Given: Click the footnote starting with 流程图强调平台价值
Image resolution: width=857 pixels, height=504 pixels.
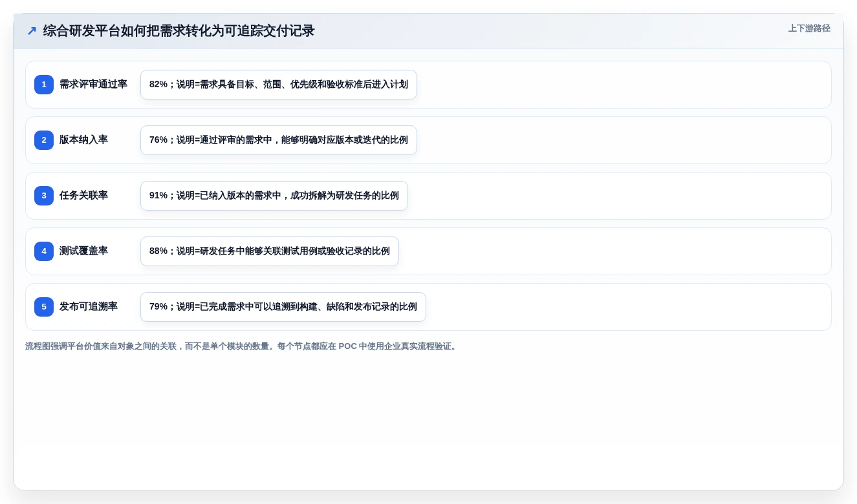Looking at the screenshot, I should (x=242, y=346).
